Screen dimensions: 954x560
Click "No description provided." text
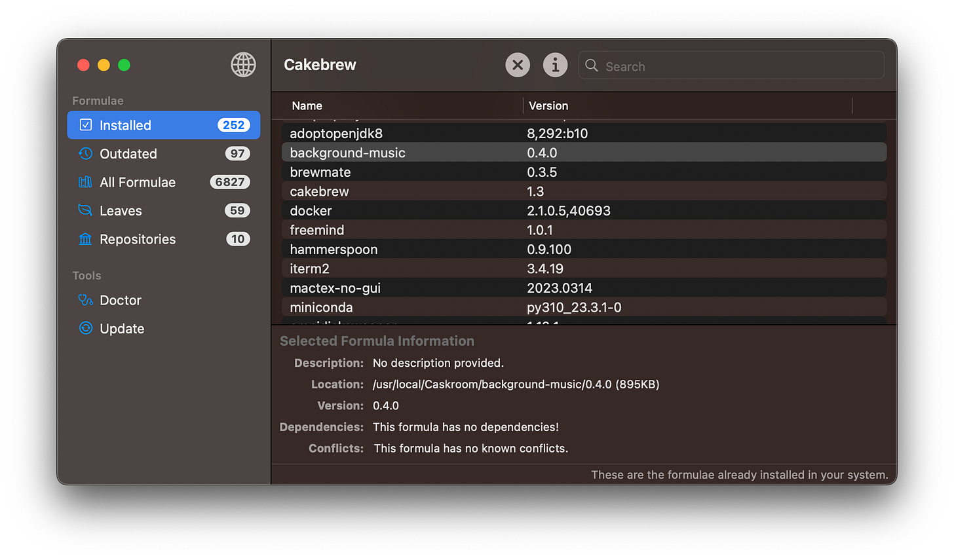[x=438, y=363]
